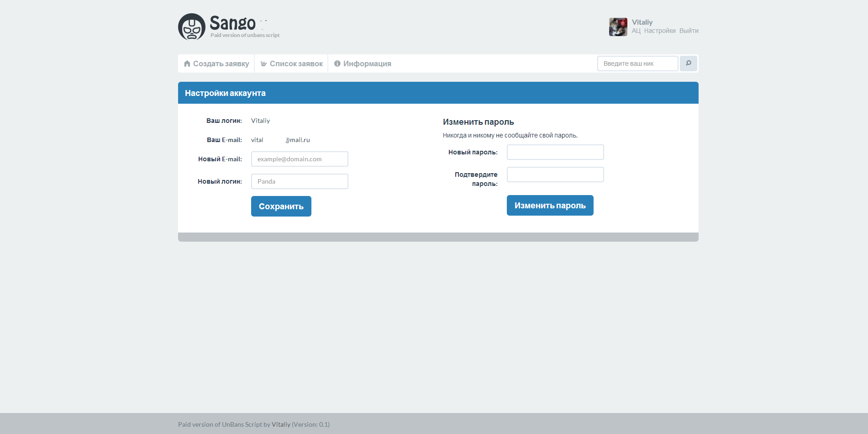Go to the Список заявок menu item
Image resolution: width=868 pixels, height=434 pixels.
[x=291, y=64]
